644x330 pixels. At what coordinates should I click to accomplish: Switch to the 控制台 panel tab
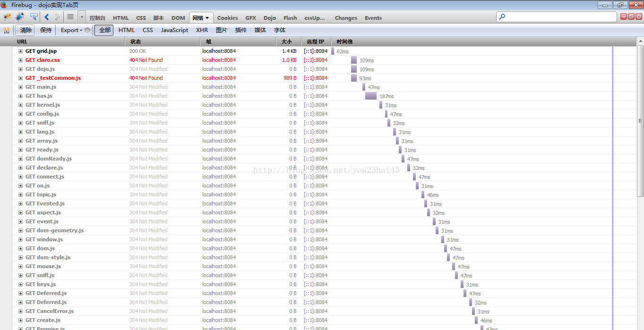click(x=97, y=18)
